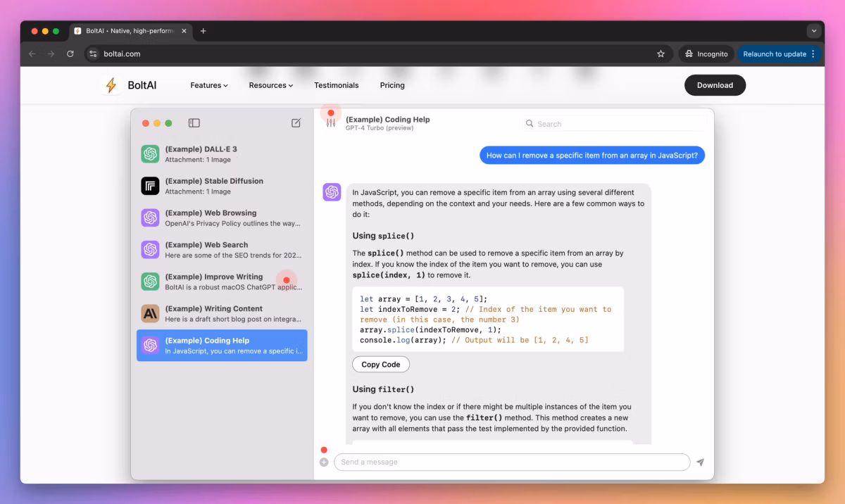This screenshot has width=845, height=504.
Task: Go to the Pricing page
Action: (x=392, y=85)
